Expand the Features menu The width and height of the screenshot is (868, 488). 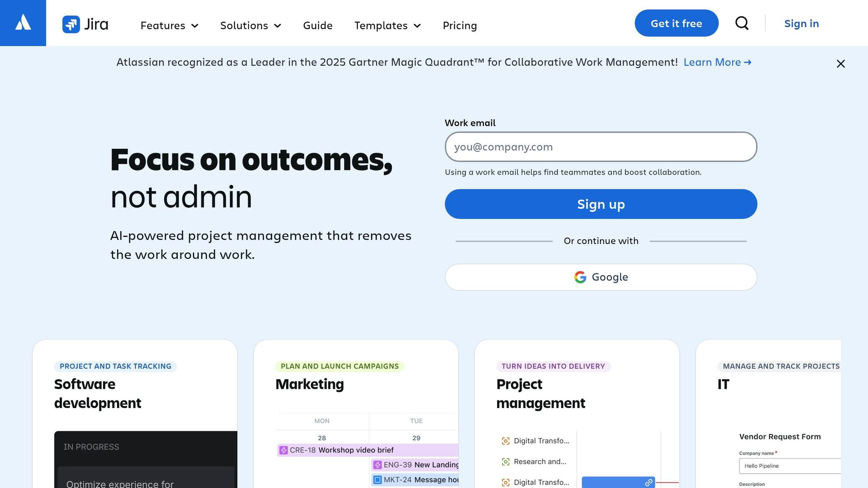pyautogui.click(x=169, y=25)
